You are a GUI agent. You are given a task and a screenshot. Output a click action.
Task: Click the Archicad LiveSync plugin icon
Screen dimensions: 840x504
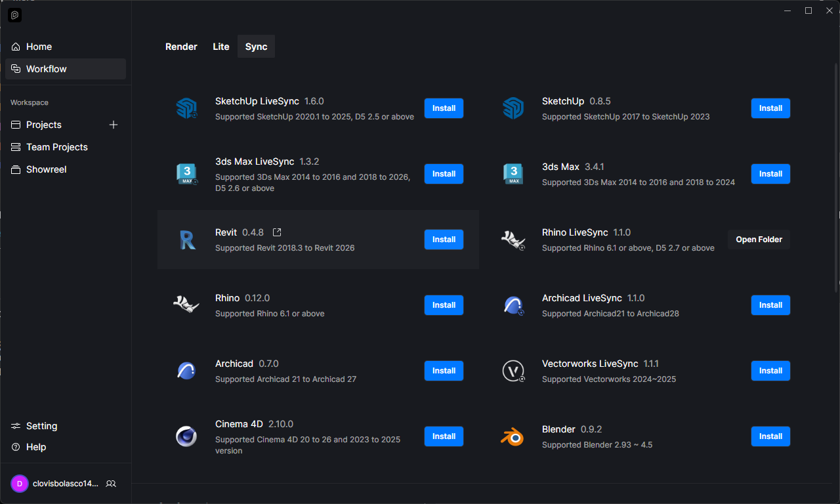(513, 305)
